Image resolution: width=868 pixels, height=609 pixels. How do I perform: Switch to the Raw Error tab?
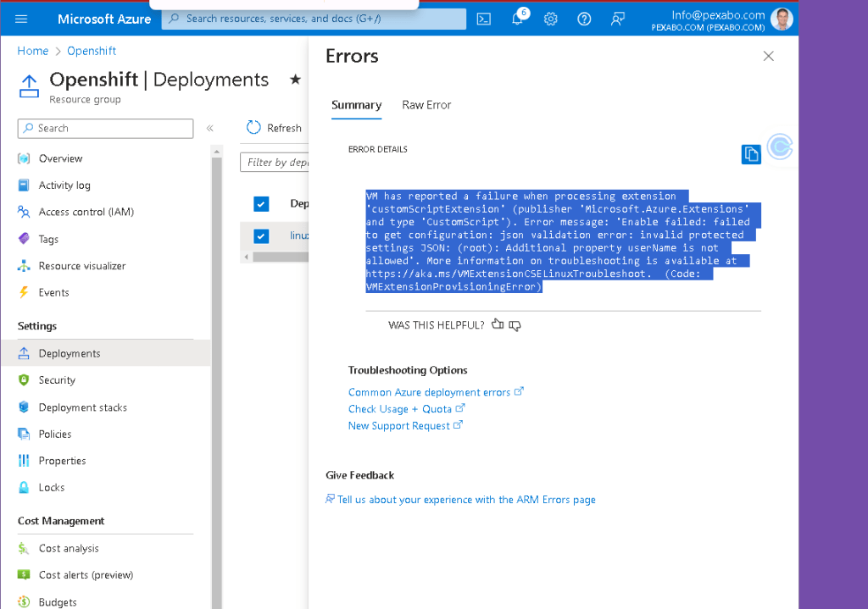coord(426,105)
